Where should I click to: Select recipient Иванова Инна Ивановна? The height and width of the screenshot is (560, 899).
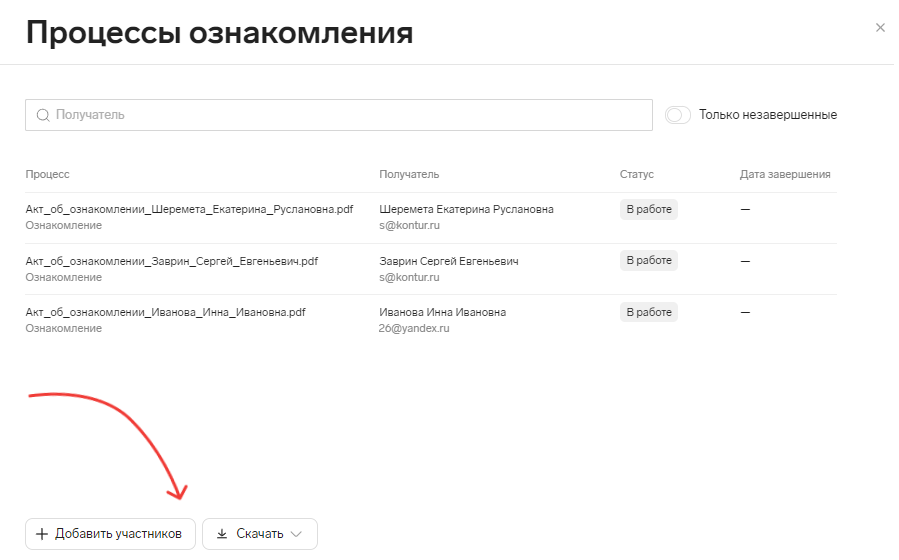[442, 312]
